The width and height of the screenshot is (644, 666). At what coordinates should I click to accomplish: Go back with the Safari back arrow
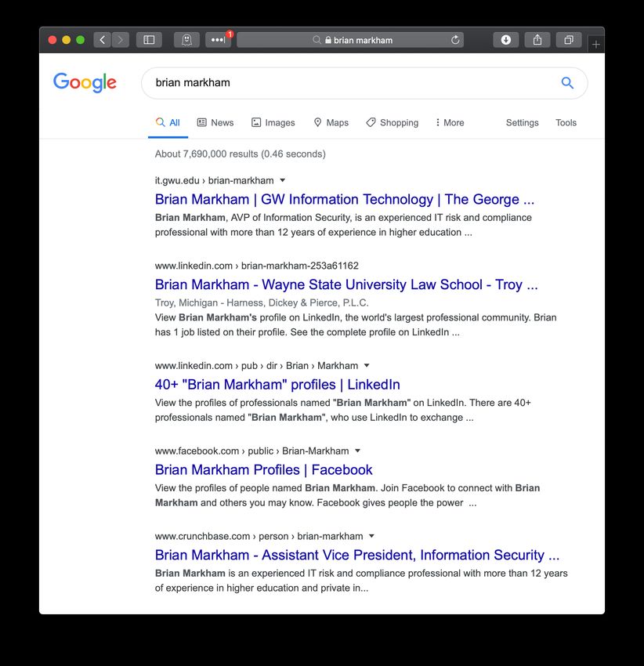(102, 40)
